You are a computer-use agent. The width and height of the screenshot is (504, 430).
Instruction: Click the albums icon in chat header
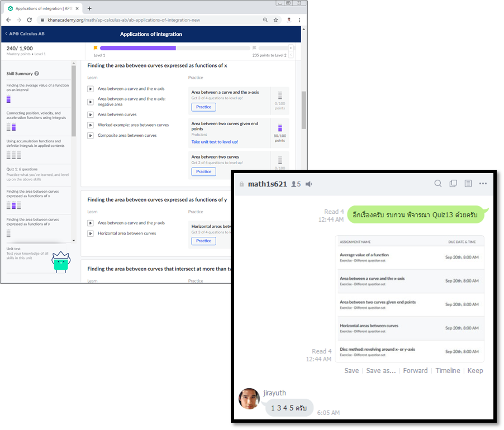click(453, 184)
